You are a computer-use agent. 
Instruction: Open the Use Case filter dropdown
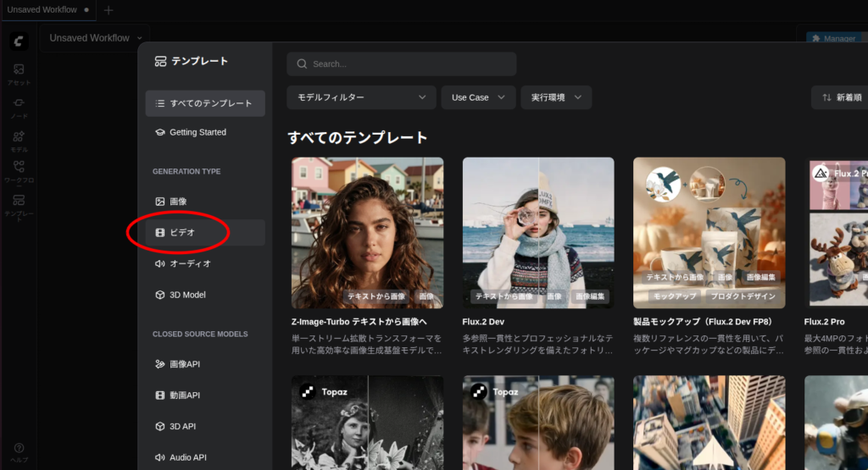(x=478, y=97)
